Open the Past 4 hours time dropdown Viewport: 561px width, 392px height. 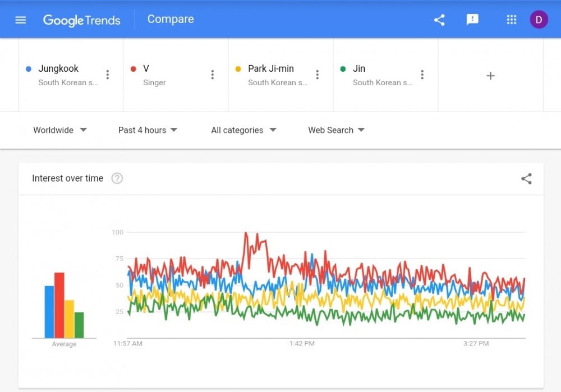[148, 130]
